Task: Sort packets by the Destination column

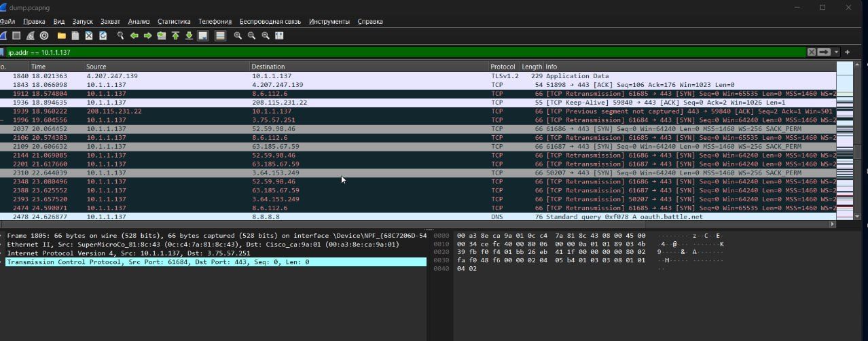Action: 369,67
